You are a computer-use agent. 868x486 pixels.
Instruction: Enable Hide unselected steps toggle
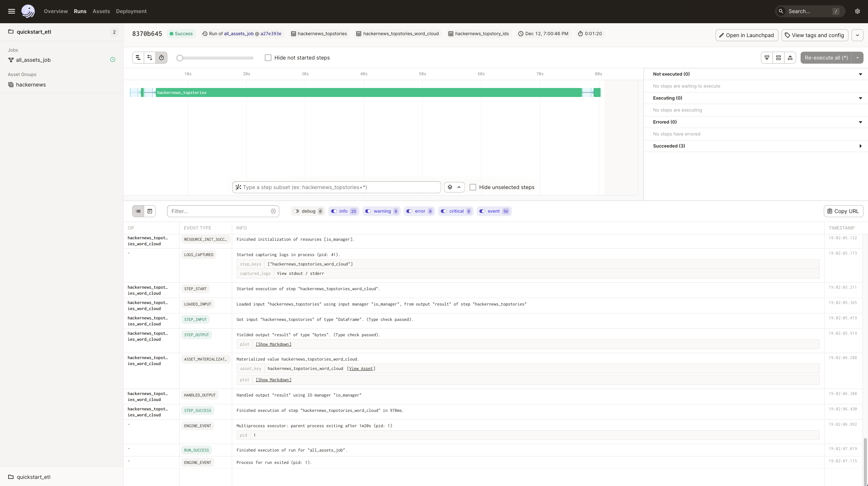[473, 187]
